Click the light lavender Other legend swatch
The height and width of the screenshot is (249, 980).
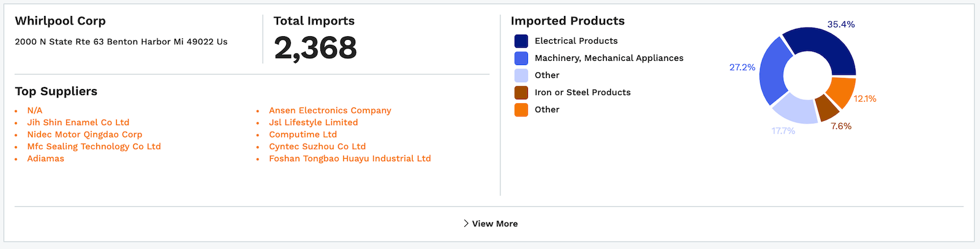(521, 75)
